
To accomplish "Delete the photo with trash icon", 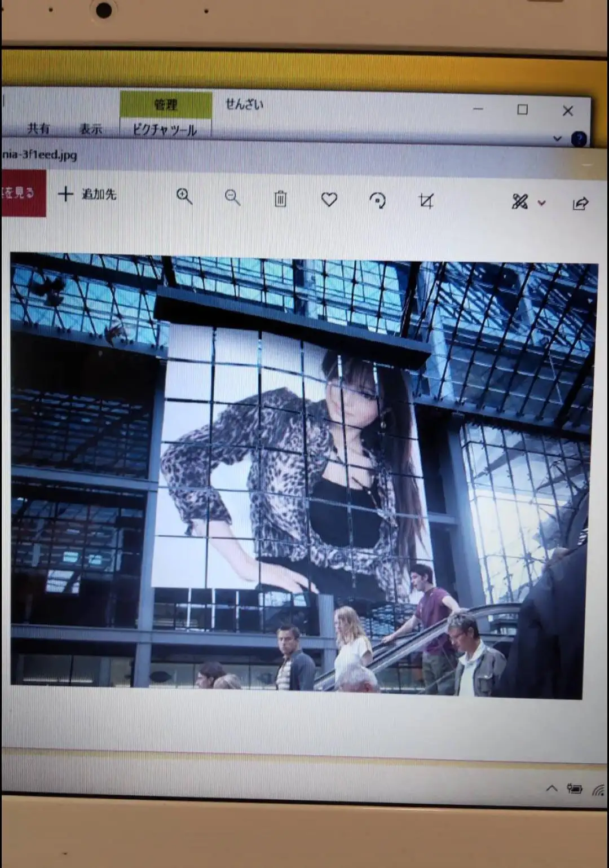I will click(x=280, y=199).
